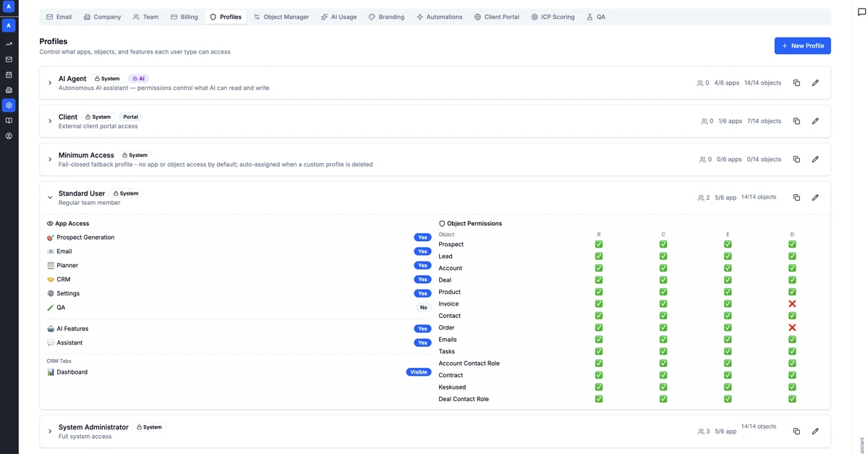Viewport: 868px width, 454px height.
Task: Open the user profile icon in sidebar
Action: pyautogui.click(x=9, y=135)
